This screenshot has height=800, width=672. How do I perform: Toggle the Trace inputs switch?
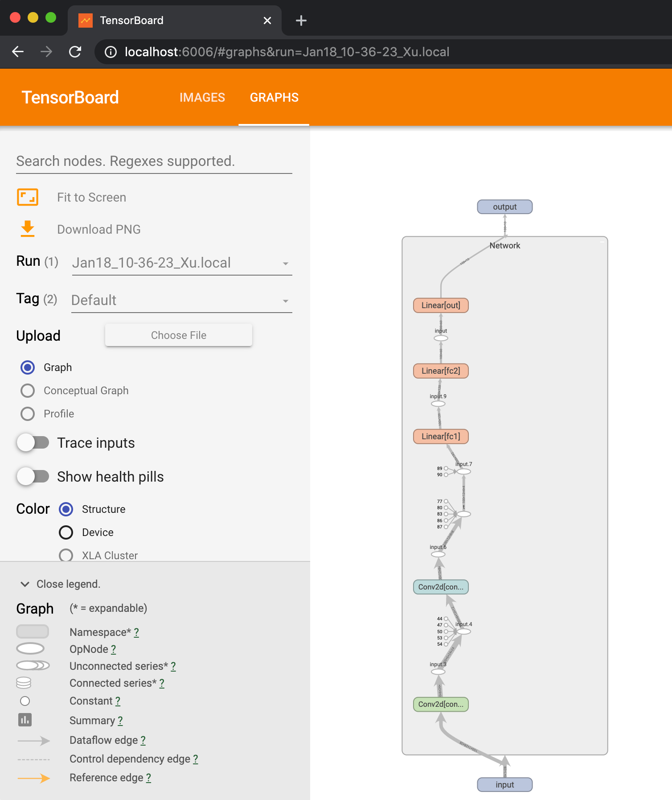coord(33,442)
